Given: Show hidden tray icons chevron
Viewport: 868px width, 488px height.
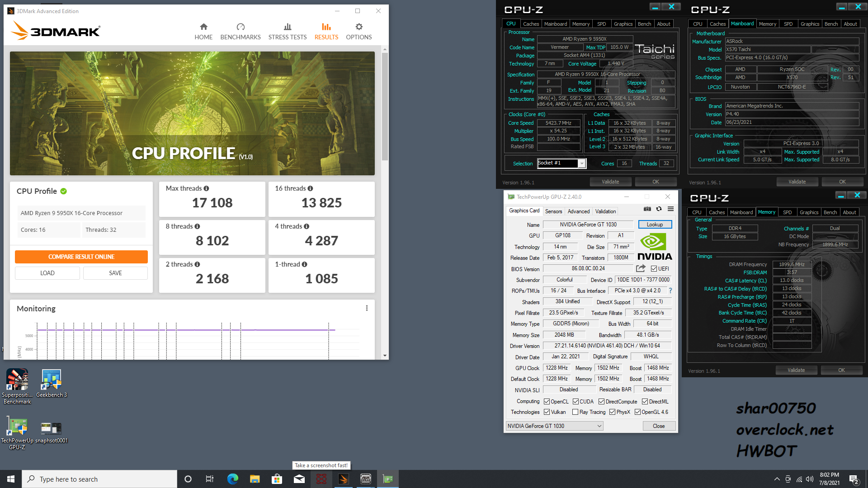Looking at the screenshot, I should (777, 479).
